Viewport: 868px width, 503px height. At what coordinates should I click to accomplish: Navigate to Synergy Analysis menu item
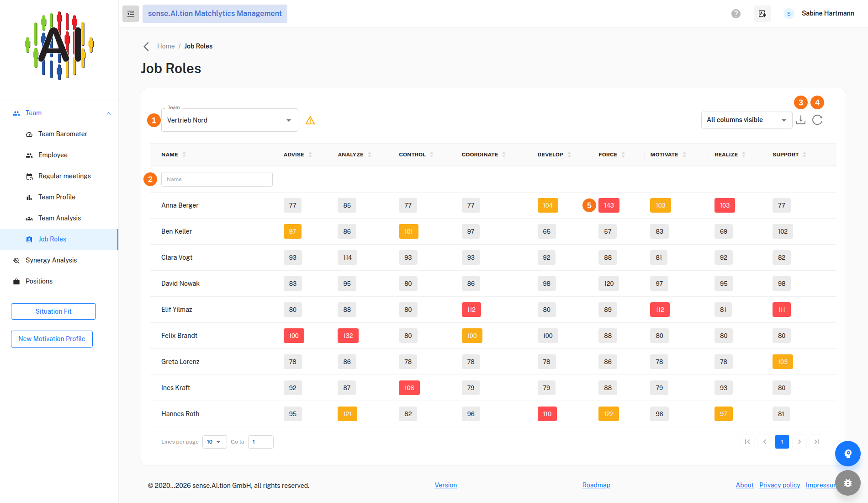click(x=51, y=260)
